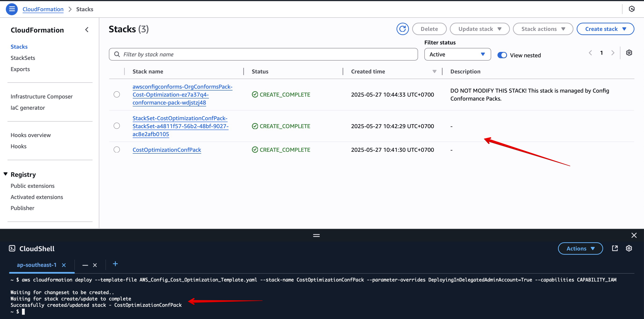Image resolution: width=644 pixels, height=319 pixels.
Task: Open table preferences gear icon
Action: pos(629,53)
